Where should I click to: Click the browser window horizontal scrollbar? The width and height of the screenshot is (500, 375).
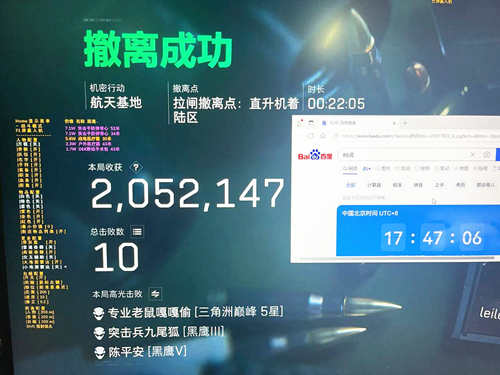pos(397,258)
